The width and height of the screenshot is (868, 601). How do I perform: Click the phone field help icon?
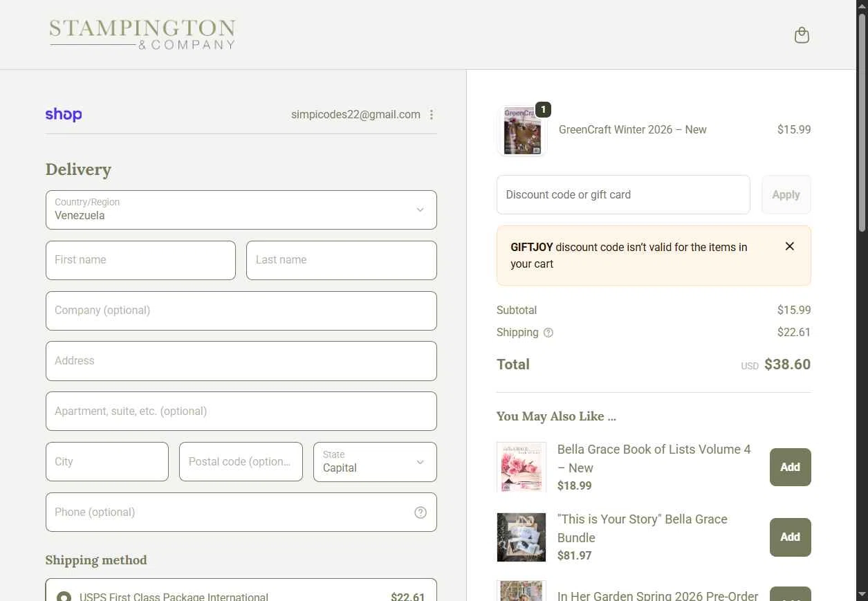coord(421,512)
